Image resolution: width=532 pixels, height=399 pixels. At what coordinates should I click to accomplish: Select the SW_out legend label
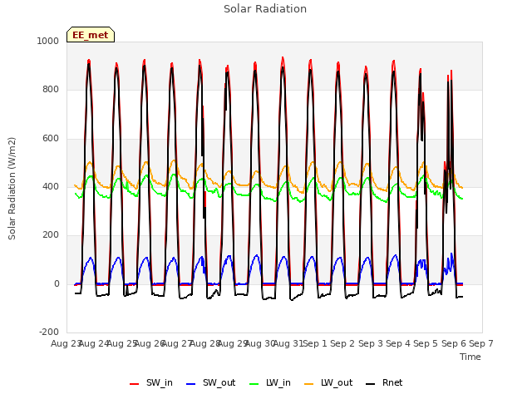[219, 382]
